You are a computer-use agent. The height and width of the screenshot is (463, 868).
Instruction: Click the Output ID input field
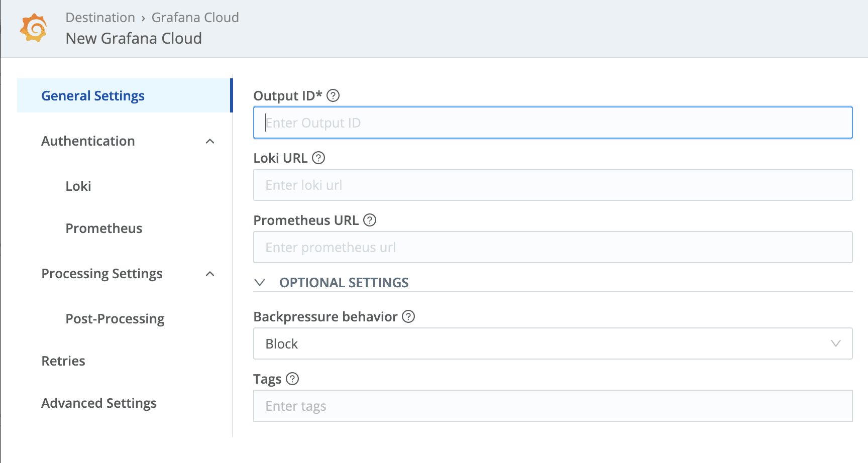coord(553,123)
